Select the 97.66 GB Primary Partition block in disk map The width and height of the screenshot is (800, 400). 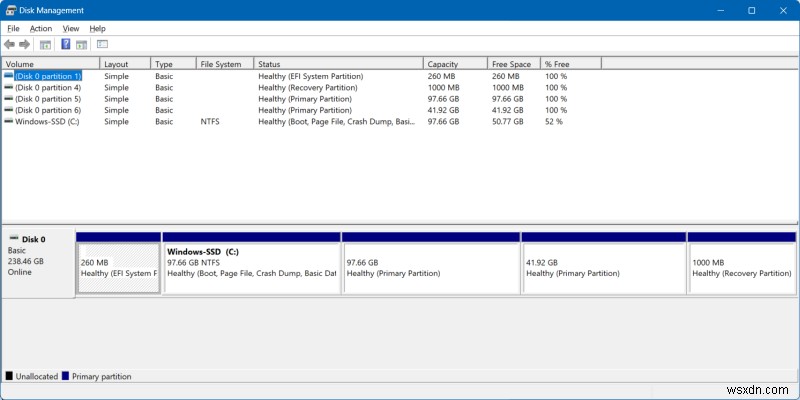(431, 268)
